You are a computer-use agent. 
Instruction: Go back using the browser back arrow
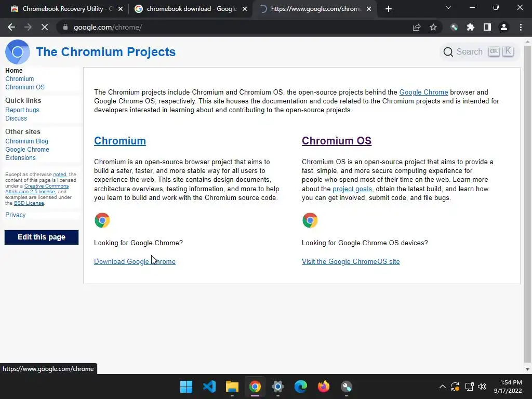click(x=11, y=27)
